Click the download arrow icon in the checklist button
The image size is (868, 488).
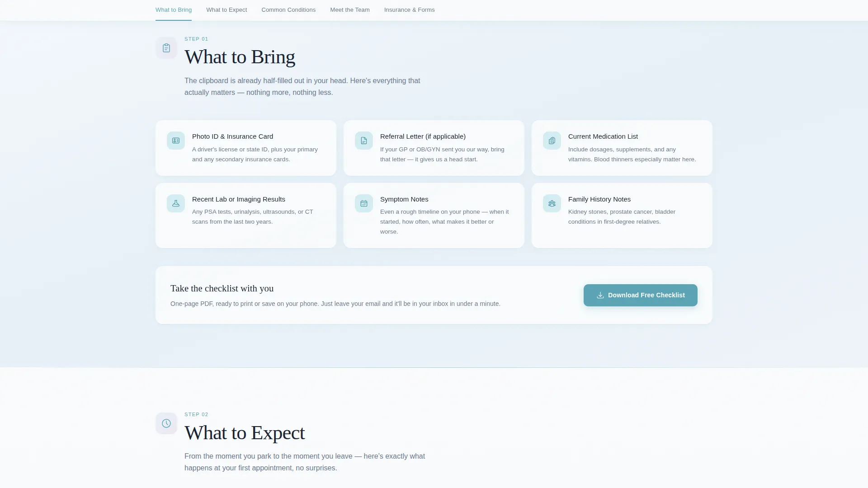tap(600, 295)
